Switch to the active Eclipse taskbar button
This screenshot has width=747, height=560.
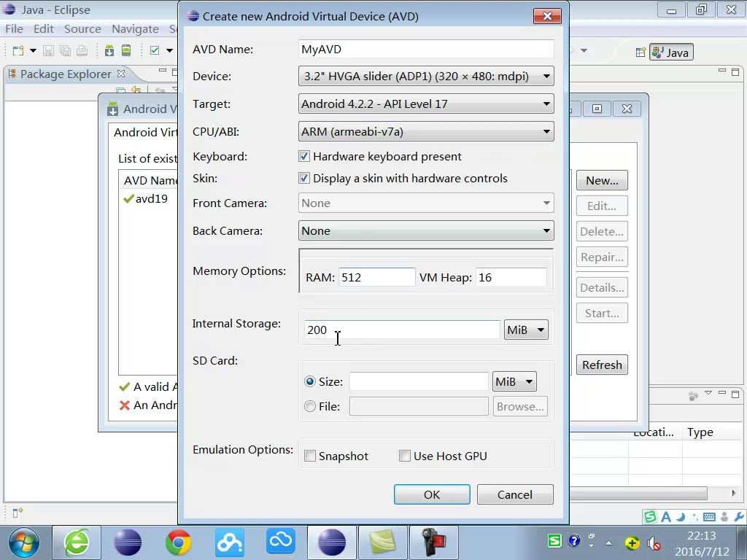tap(332, 542)
